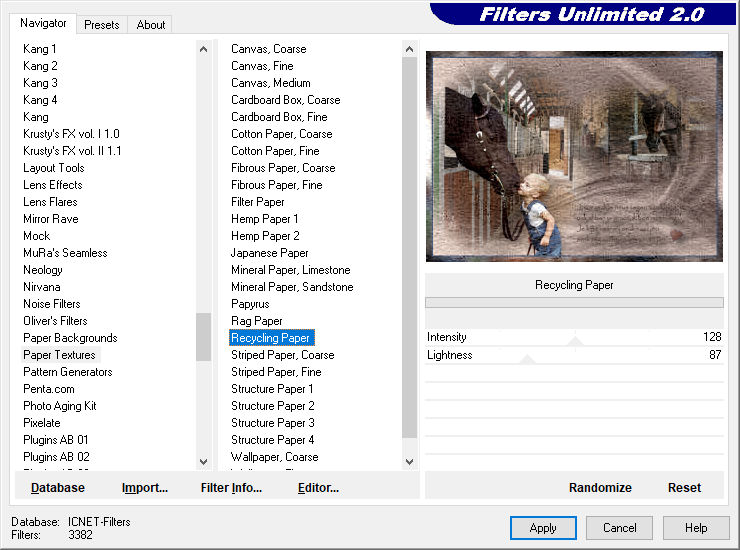The width and height of the screenshot is (740, 550).
Task: Click the Apply button
Action: (543, 528)
